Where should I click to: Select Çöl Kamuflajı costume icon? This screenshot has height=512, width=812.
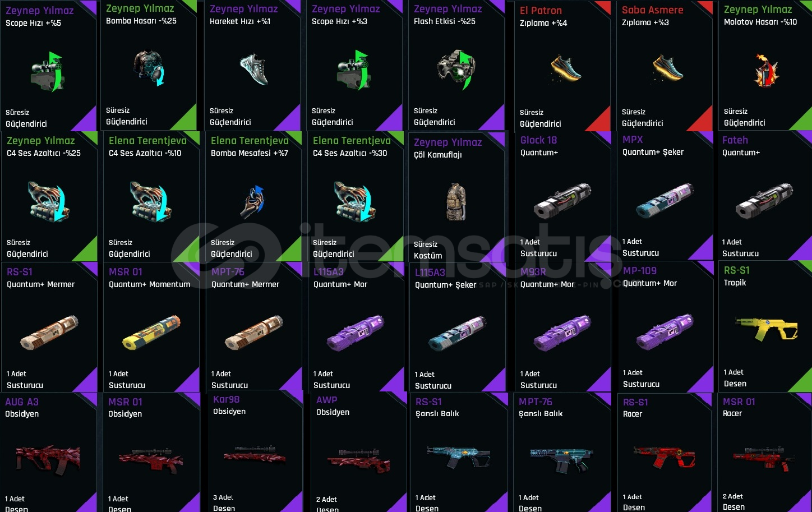456,202
